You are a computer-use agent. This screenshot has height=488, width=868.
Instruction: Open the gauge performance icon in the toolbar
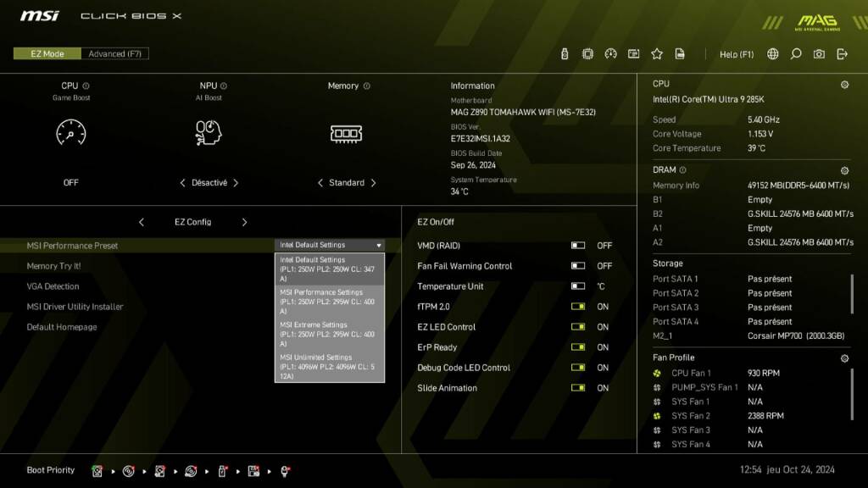611,53
